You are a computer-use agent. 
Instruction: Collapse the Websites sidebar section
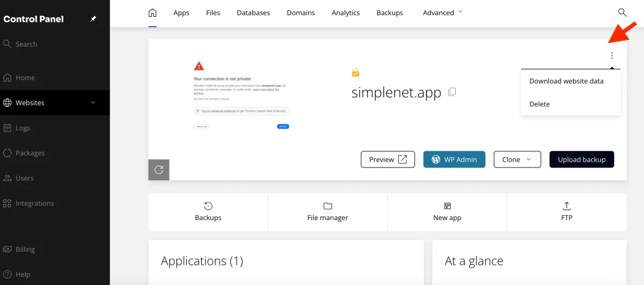(93, 103)
